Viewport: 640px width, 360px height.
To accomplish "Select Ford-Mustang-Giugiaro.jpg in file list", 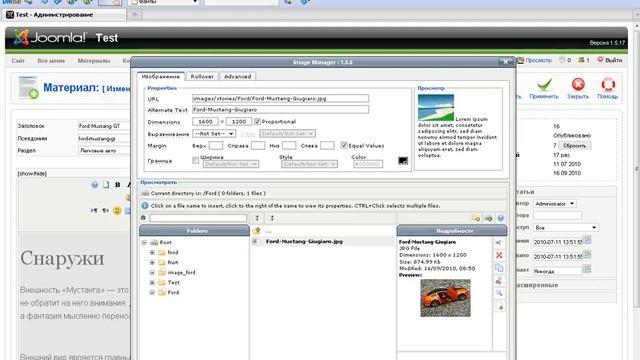I will [304, 241].
